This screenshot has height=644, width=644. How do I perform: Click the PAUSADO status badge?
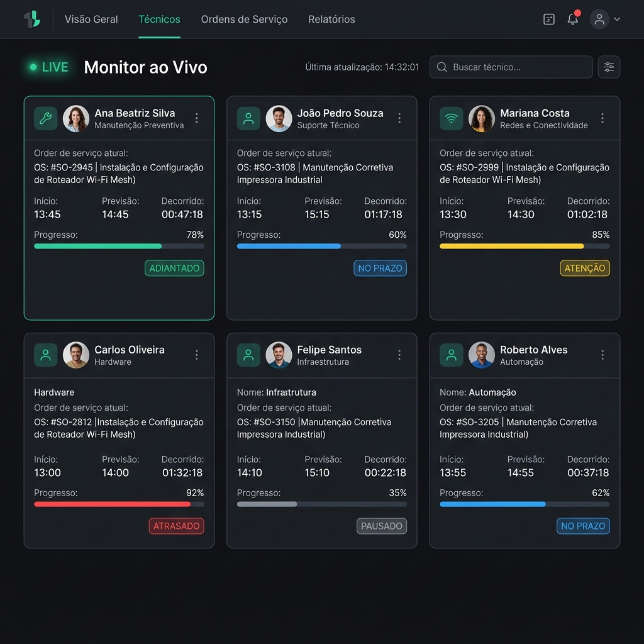click(382, 526)
